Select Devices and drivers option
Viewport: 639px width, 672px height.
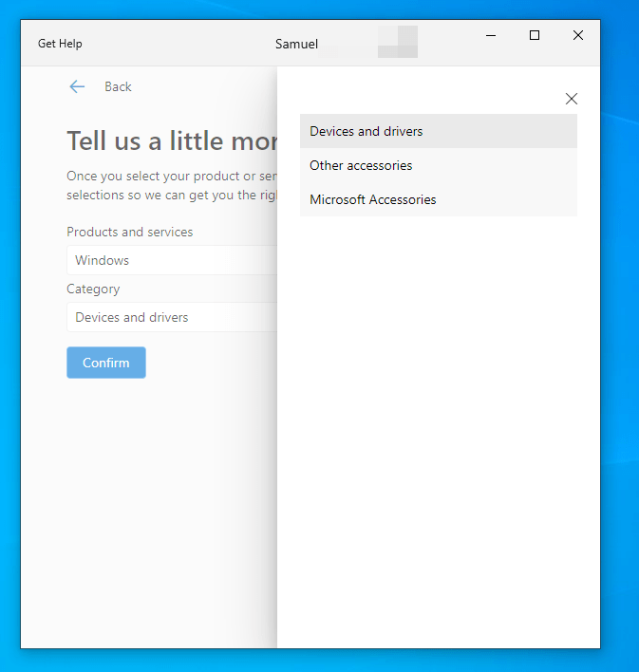coord(439,131)
